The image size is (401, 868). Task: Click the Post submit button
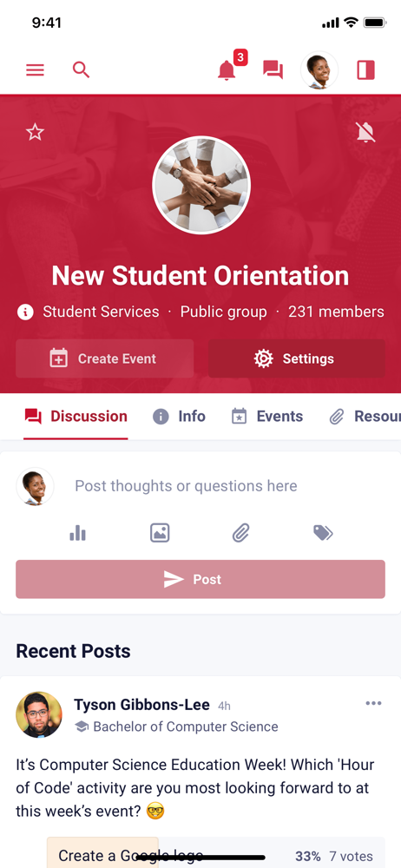click(x=200, y=579)
